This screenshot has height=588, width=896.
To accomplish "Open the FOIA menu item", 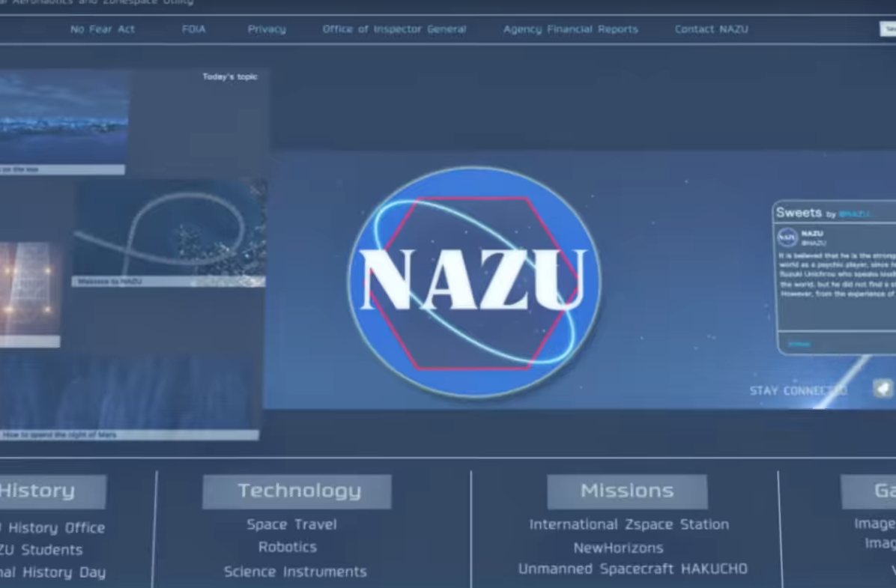I will click(194, 29).
